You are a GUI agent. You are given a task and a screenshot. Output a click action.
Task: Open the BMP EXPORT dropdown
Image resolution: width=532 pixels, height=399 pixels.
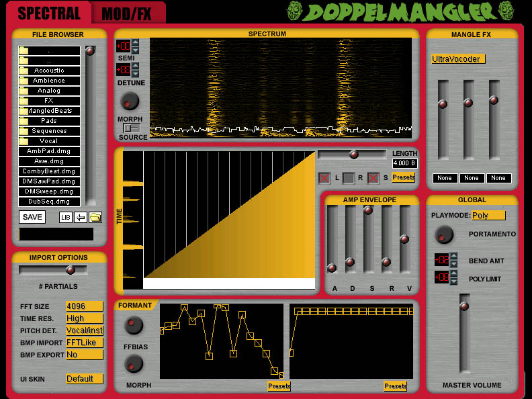click(85, 355)
